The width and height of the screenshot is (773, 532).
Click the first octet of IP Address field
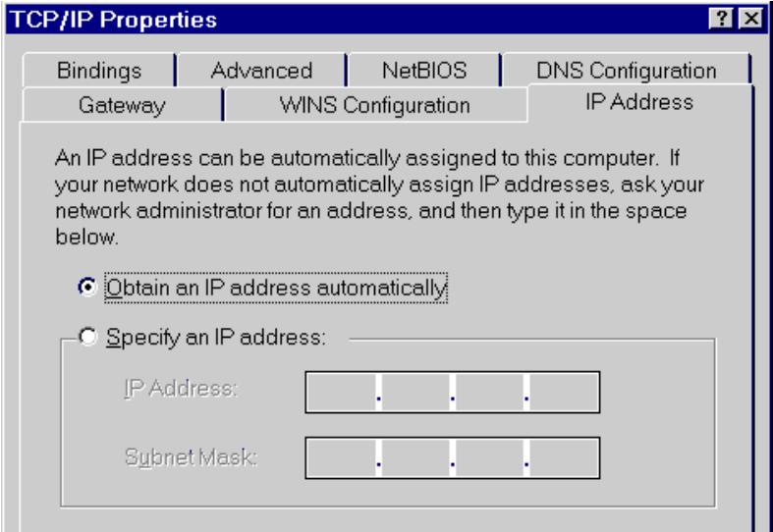tap(341, 392)
